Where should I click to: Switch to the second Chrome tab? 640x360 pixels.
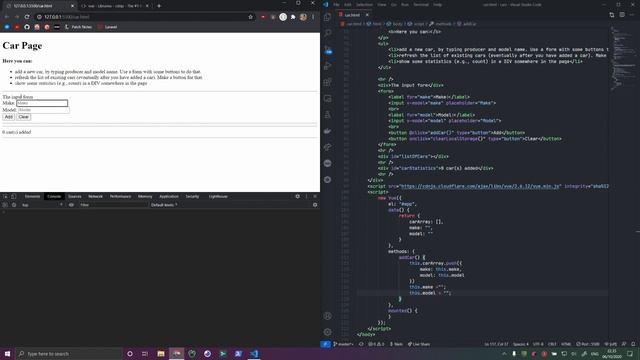(114, 6)
